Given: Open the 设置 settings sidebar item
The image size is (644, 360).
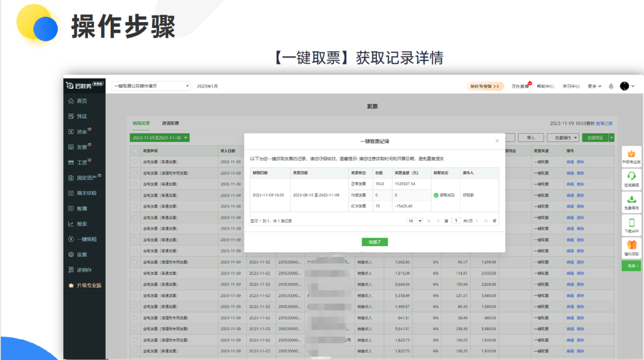Looking at the screenshot, I should click(x=78, y=255).
